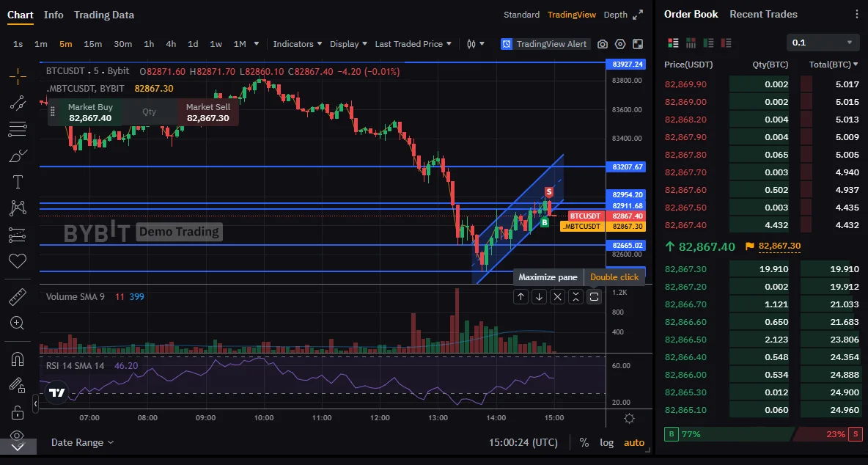Open the chart patterns tool
Image resolution: width=868 pixels, height=465 pixels.
18,208
